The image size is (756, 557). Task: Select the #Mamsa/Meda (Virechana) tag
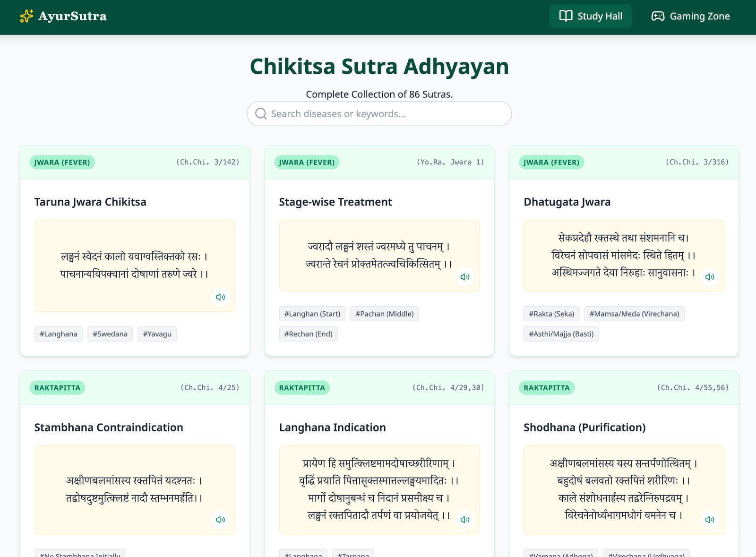[x=634, y=314]
